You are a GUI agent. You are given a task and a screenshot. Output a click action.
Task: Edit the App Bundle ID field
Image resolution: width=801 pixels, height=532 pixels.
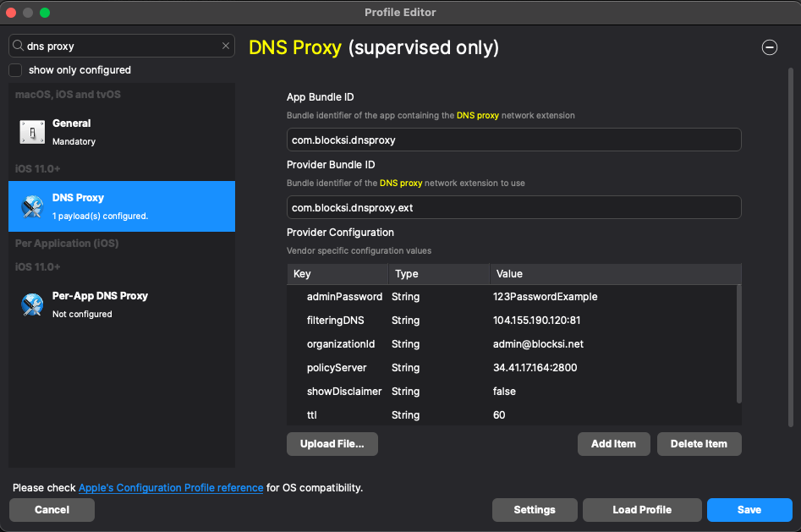click(514, 140)
